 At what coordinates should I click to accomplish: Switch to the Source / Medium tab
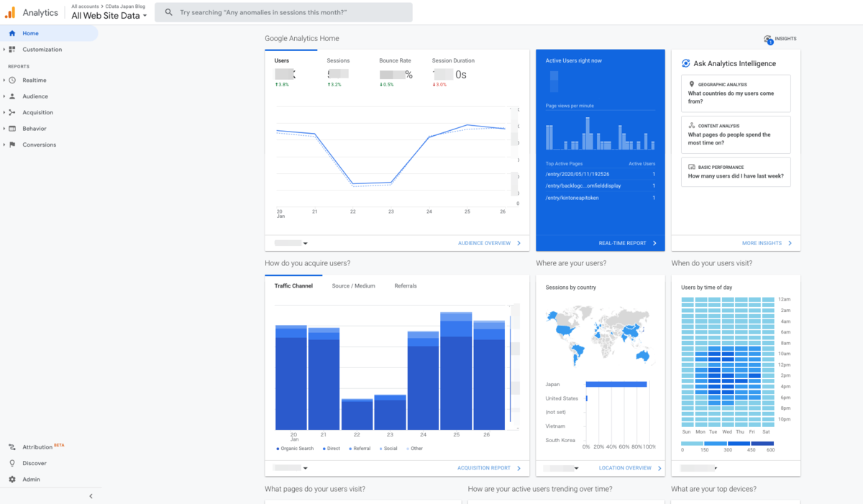pos(353,286)
